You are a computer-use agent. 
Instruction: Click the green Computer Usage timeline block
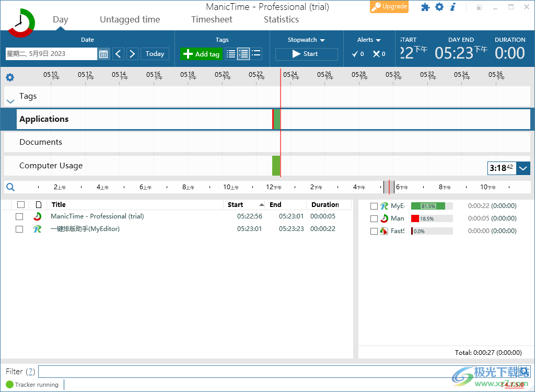276,166
